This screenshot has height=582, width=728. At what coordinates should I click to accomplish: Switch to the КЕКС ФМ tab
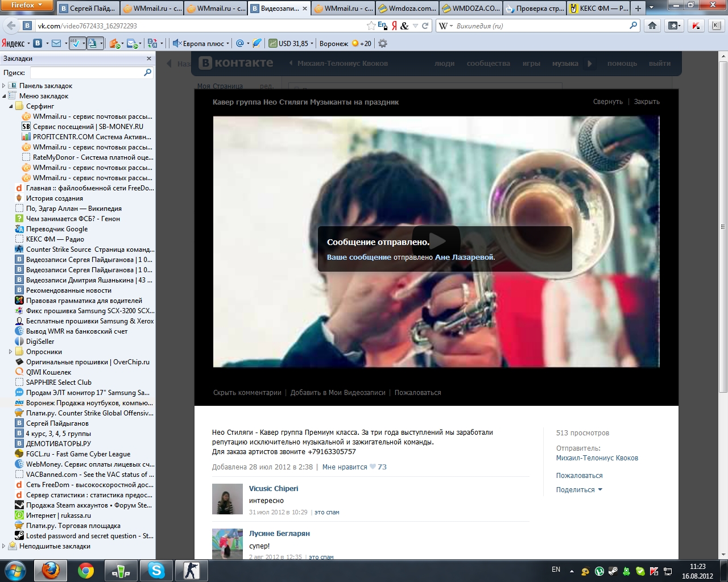pos(599,8)
